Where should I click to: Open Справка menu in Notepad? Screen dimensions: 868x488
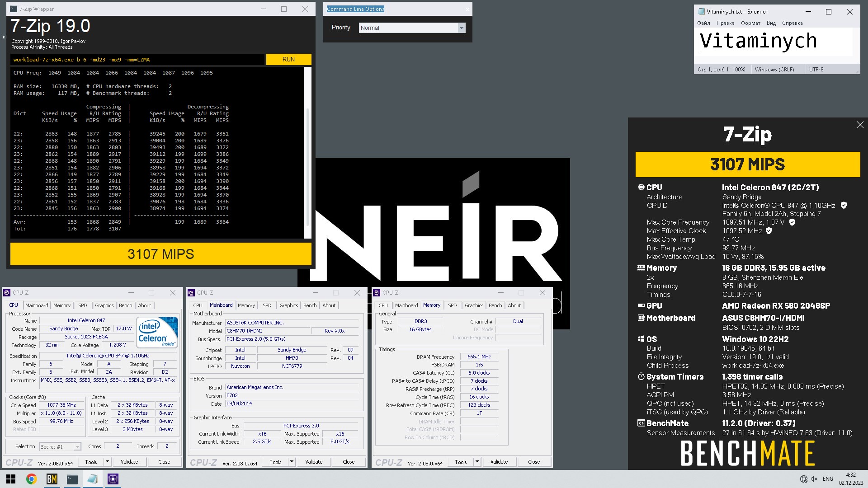click(793, 23)
